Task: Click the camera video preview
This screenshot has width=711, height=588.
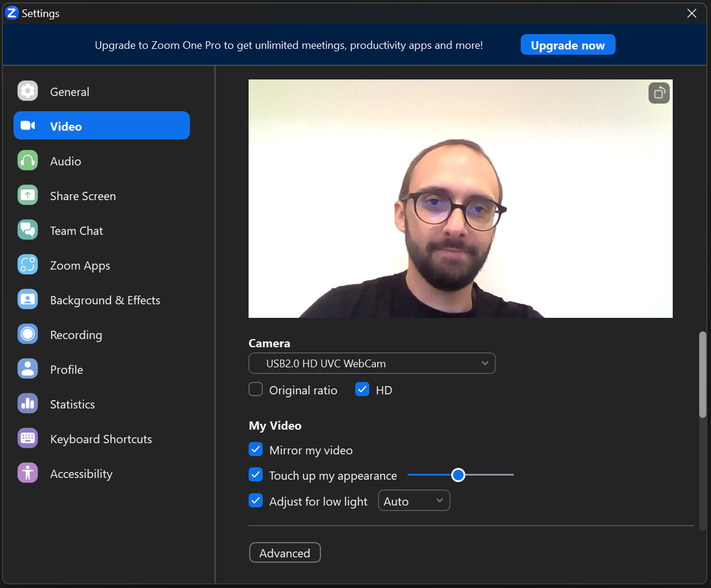Action: 461,198
